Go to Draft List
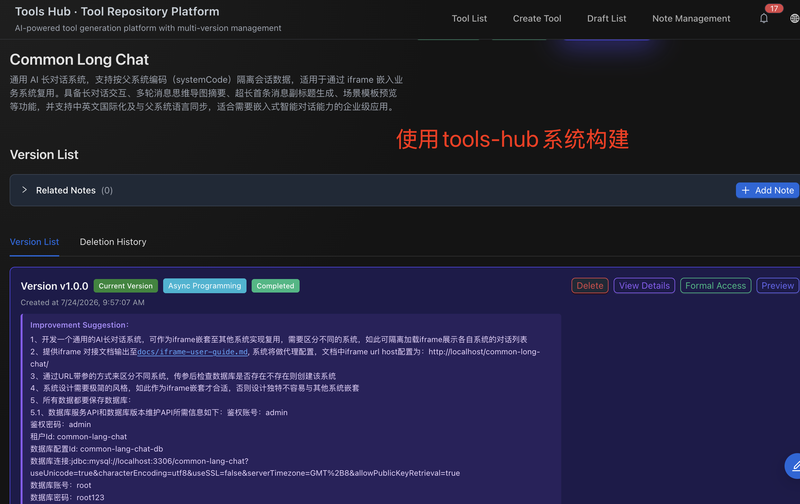This screenshot has height=504, width=800. [606, 18]
